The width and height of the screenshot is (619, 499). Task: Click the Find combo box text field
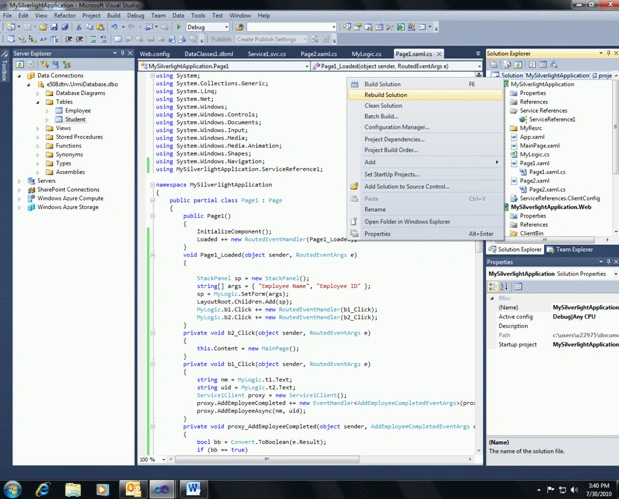point(289,27)
